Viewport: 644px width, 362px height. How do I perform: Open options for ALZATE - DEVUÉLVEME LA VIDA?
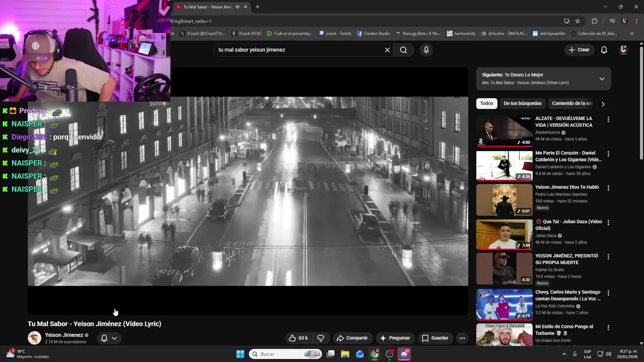click(608, 120)
